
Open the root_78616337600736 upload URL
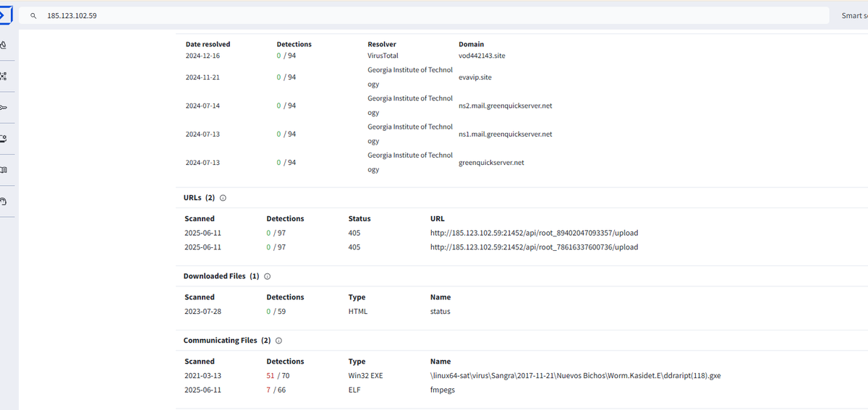pos(535,247)
